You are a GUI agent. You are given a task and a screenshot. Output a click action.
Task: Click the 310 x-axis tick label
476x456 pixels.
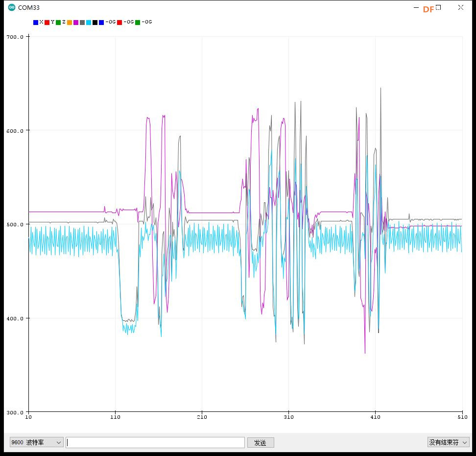pyautogui.click(x=289, y=417)
